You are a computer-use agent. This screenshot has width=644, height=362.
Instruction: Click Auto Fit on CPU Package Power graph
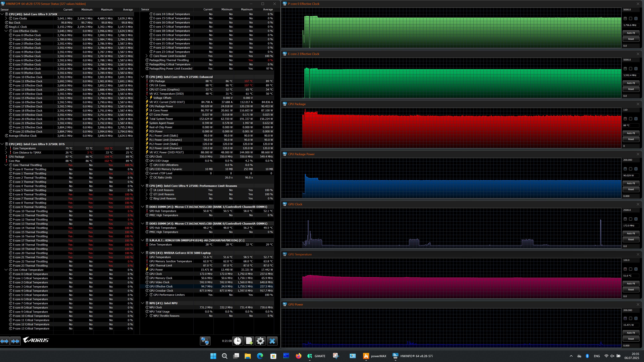coord(631,183)
